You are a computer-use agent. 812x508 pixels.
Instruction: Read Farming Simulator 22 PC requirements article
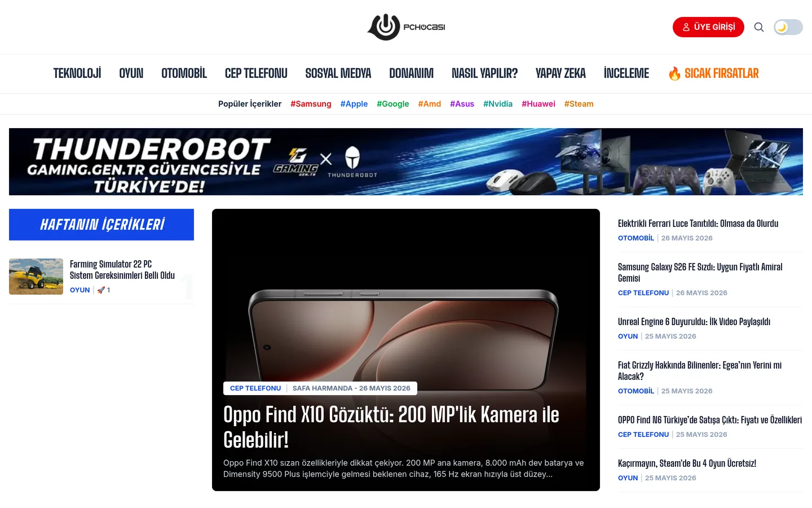[x=122, y=270]
